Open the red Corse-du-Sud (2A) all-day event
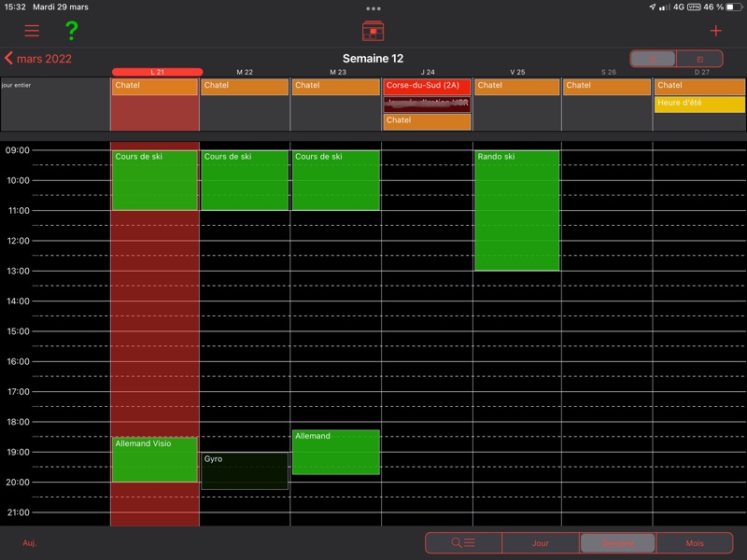Viewport: 747px width, 560px height. tap(427, 86)
